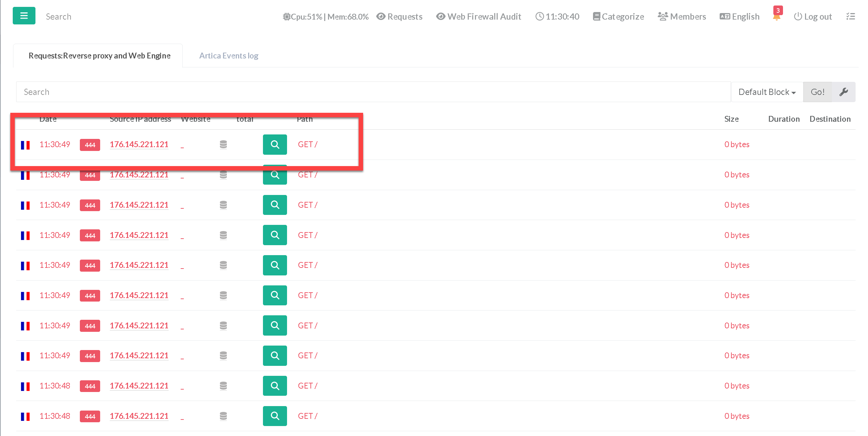868x436 pixels.
Task: Open the Members page
Action: [681, 17]
